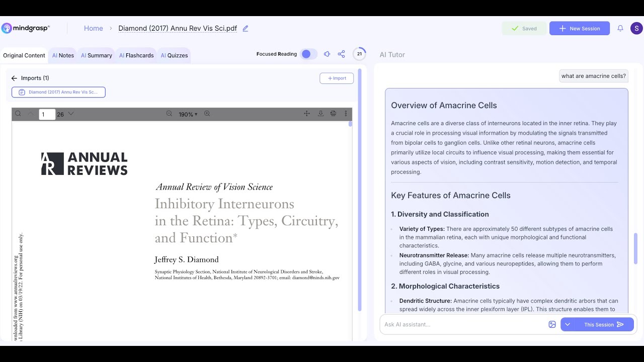Open the AI Summary tab
Image resolution: width=644 pixels, height=362 pixels.
(x=96, y=55)
